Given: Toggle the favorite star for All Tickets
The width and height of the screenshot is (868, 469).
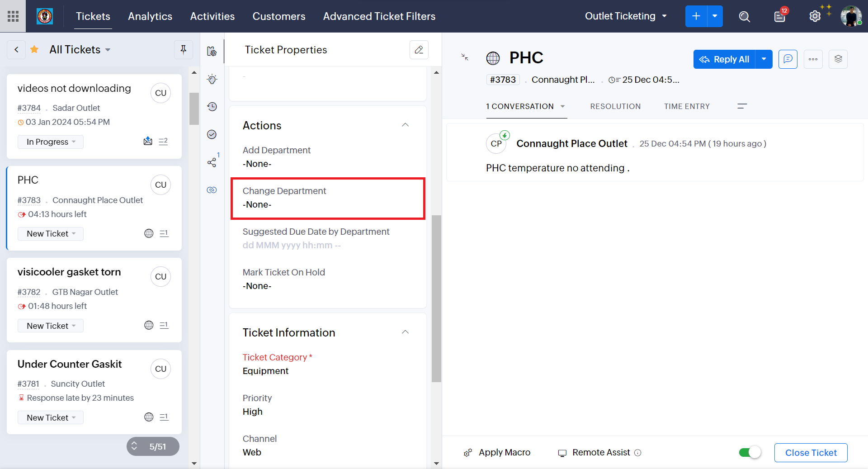Looking at the screenshot, I should point(34,50).
